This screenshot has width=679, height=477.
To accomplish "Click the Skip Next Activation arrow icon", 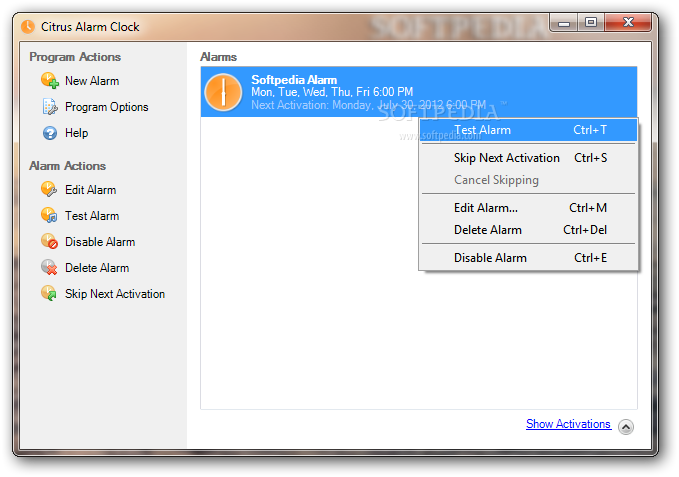I will point(49,293).
